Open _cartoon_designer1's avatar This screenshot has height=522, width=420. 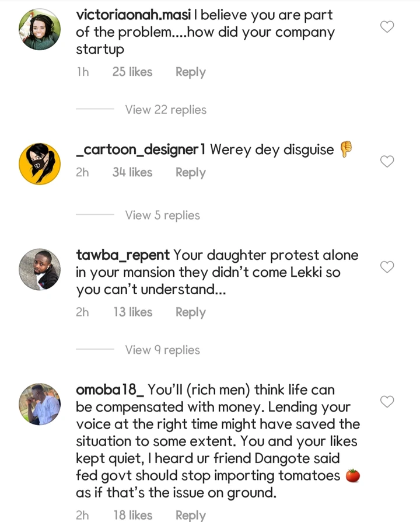40,163
